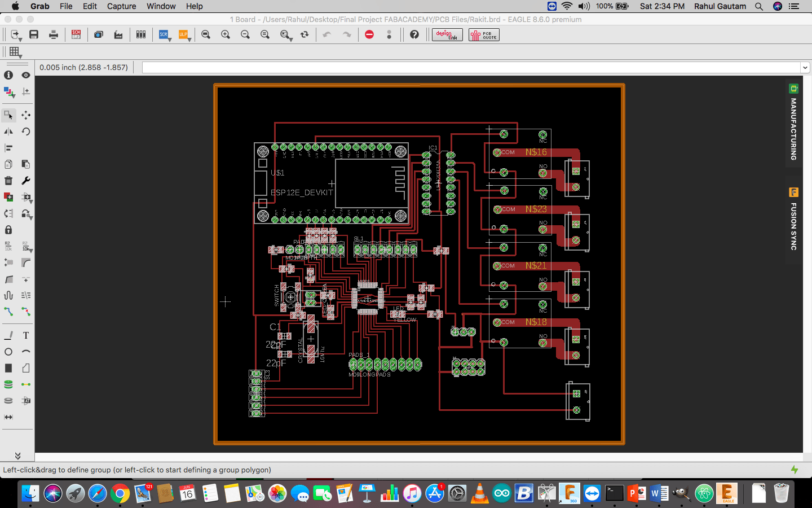
Task: Choose the Polygon tool
Action: coord(26,368)
